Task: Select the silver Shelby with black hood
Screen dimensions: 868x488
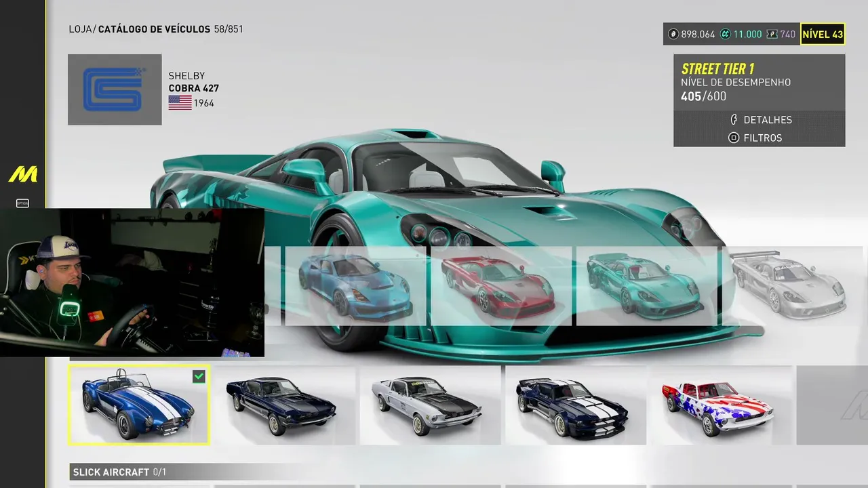Action: coord(430,405)
